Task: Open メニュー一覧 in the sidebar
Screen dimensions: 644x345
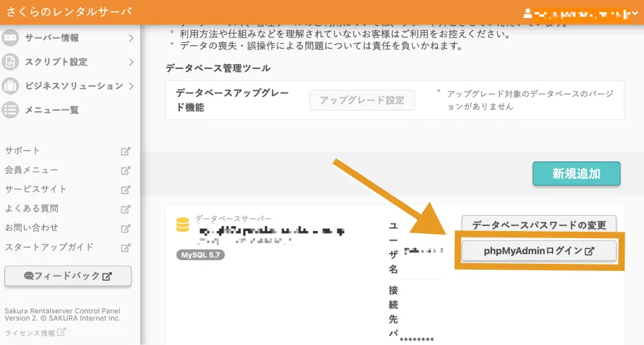Action: point(52,110)
